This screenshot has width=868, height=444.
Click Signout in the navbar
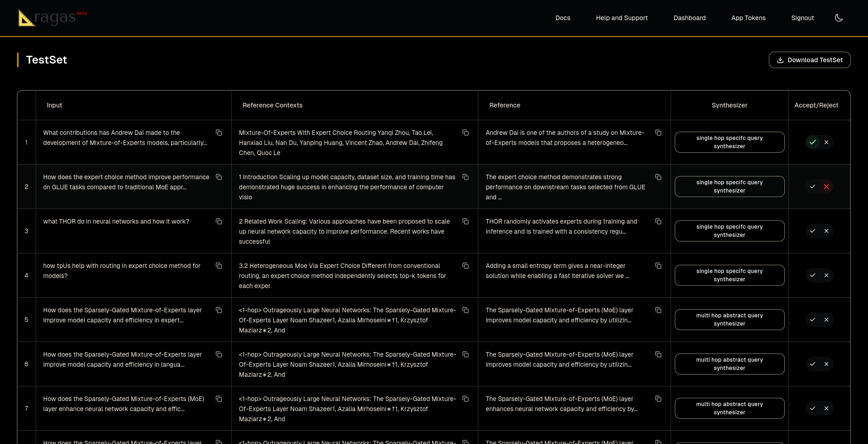click(x=803, y=18)
